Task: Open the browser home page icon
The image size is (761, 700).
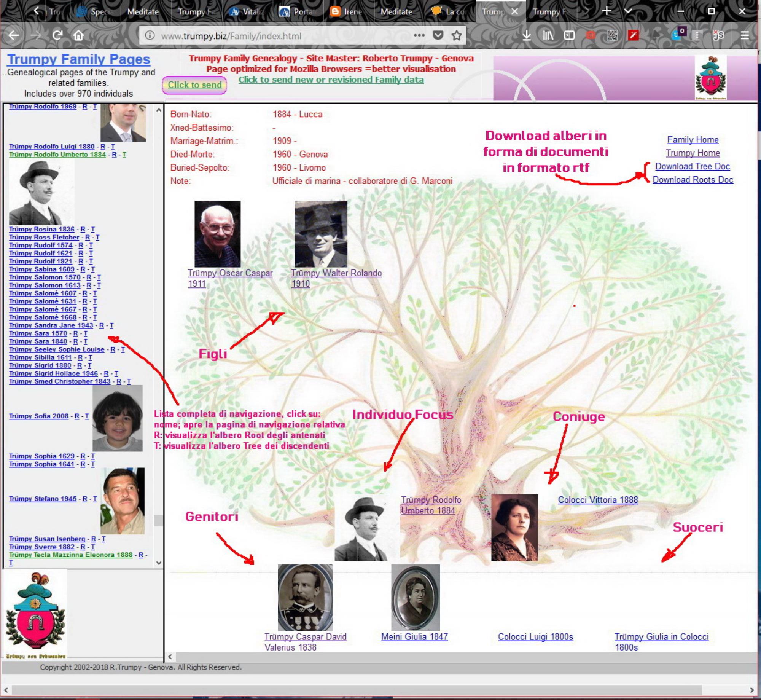Action: 78,35
